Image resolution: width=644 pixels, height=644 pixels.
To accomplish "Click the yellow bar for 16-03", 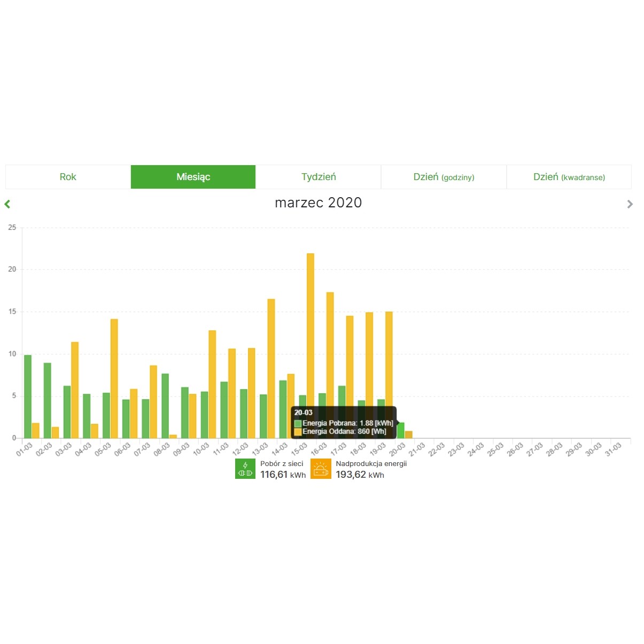I will coord(330,350).
